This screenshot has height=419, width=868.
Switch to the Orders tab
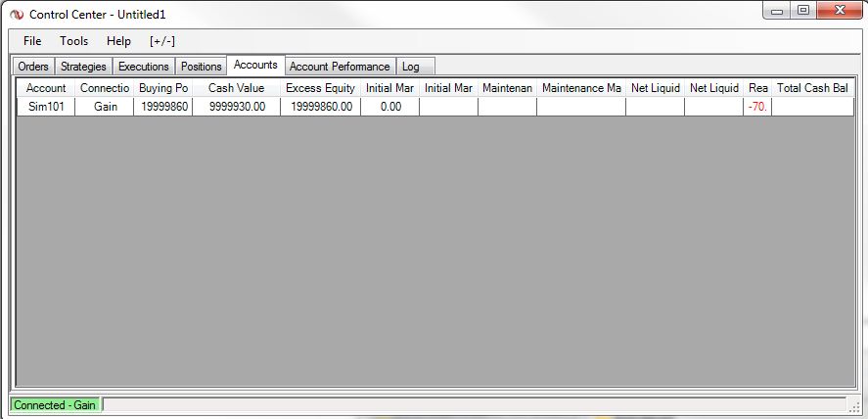33,67
